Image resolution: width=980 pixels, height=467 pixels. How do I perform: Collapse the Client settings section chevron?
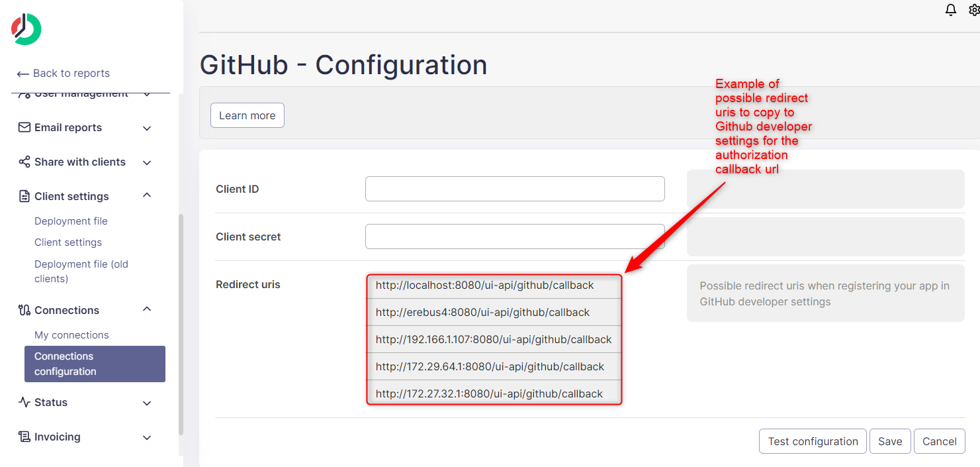coord(147,195)
